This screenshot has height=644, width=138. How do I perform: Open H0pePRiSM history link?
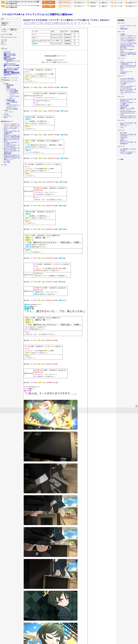[124, 107]
